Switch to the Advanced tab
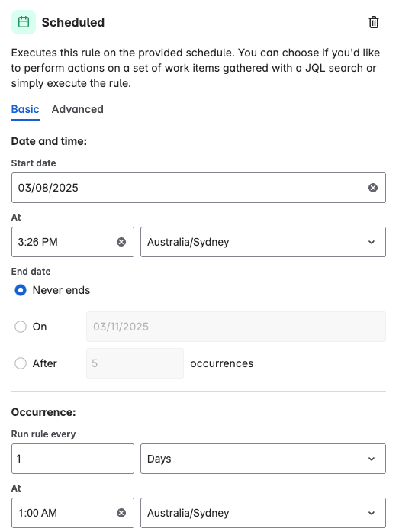 pos(78,109)
